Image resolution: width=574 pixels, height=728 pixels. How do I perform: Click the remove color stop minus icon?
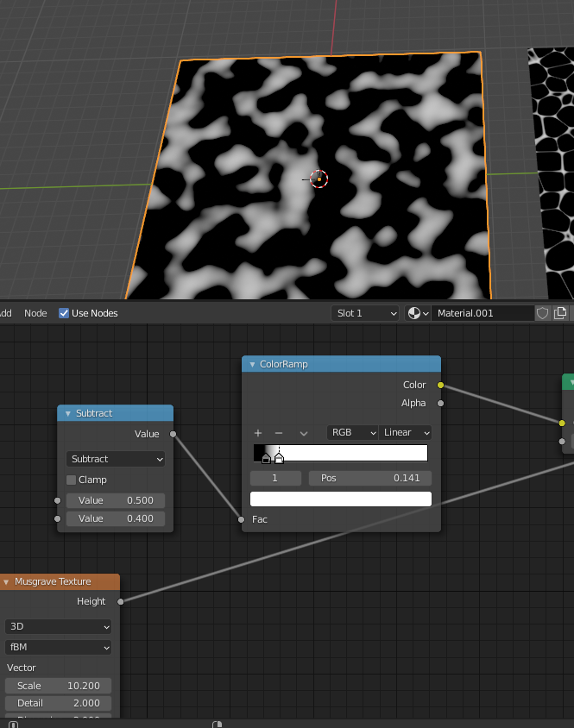coord(279,433)
